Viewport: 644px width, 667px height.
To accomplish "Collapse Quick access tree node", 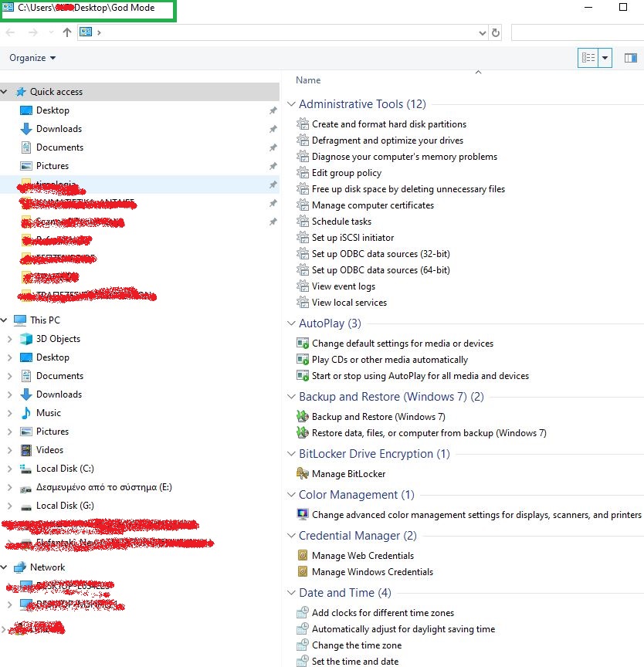I will (x=4, y=91).
